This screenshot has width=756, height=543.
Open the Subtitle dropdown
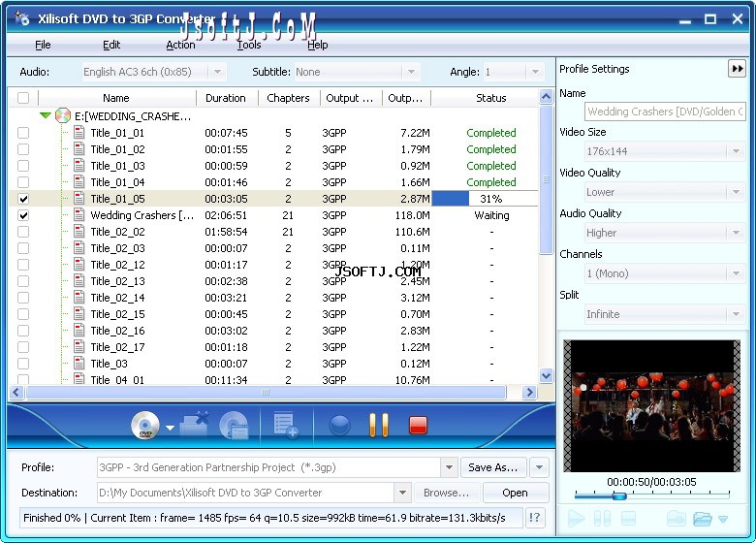411,72
